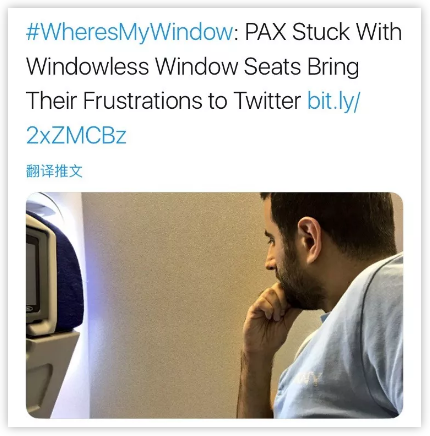The width and height of the screenshot is (430, 436).
Task: Follow the bit.ly/ shortened link
Action: [x=334, y=100]
